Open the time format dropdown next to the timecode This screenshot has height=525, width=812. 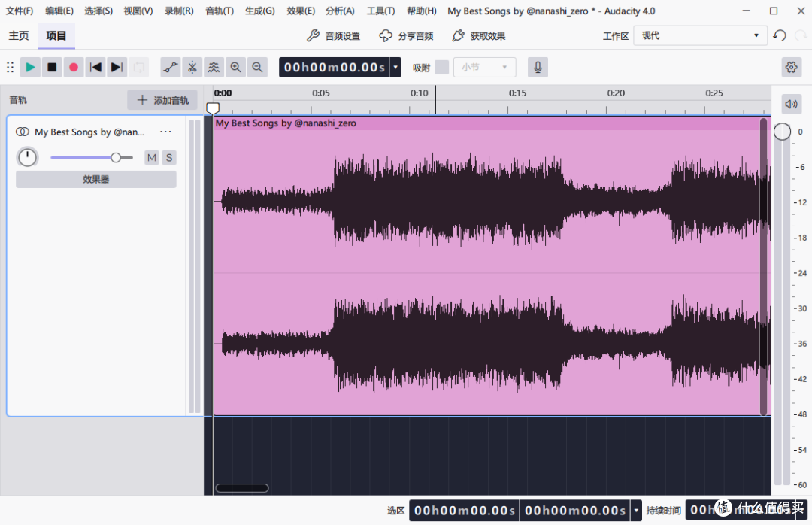pos(395,68)
